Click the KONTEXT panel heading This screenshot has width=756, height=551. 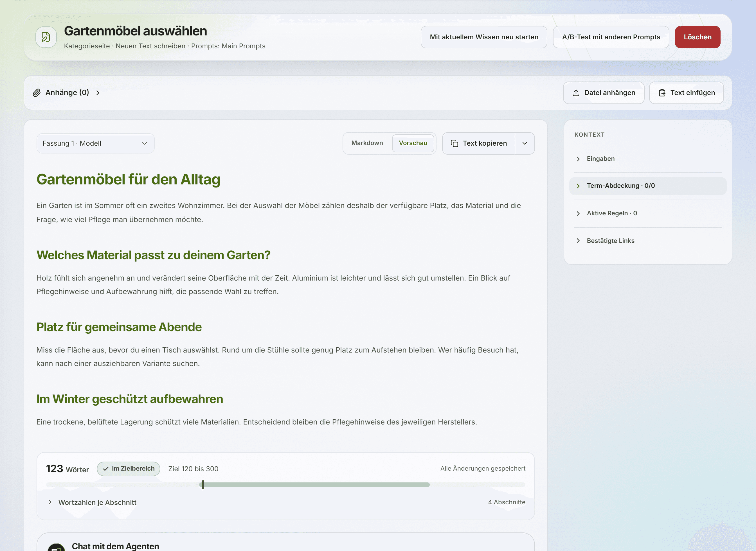coord(589,135)
